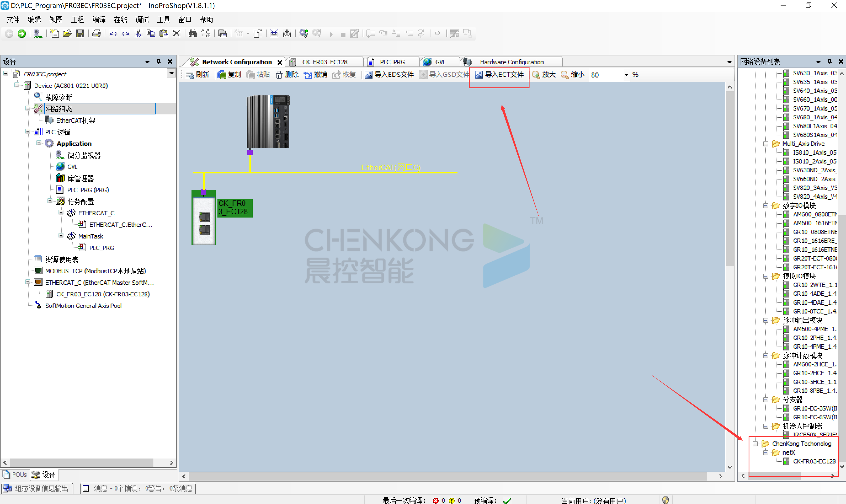Switch to the POUs view tab
Screen dimensions: 846x504
coord(15,474)
